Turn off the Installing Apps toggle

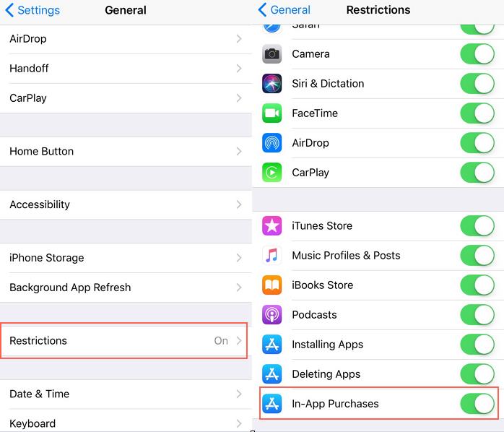[477, 344]
